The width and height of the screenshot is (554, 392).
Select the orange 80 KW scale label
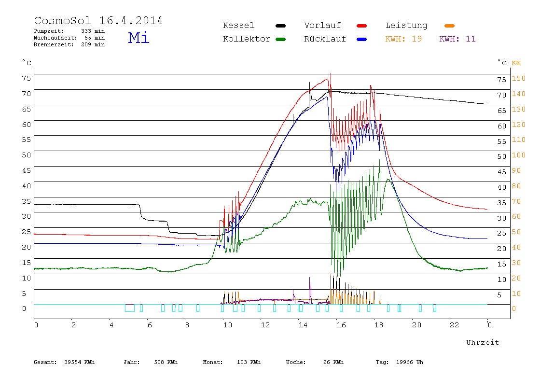coord(516,186)
